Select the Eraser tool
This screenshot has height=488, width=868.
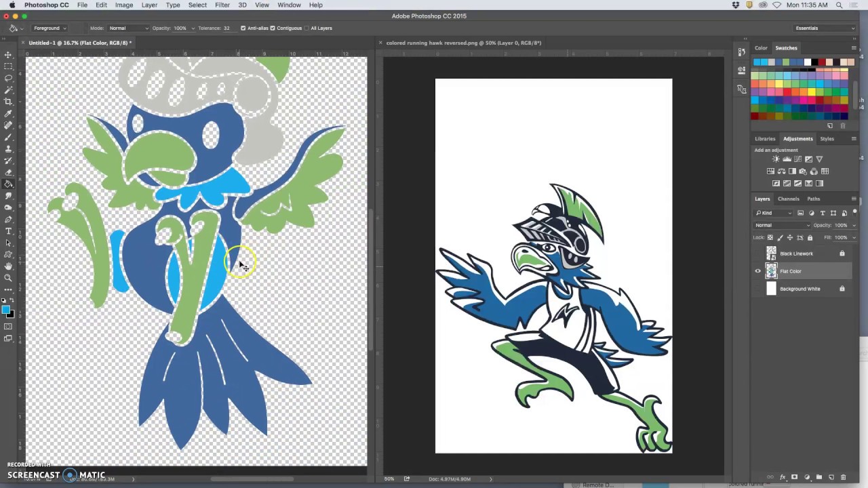click(x=8, y=172)
